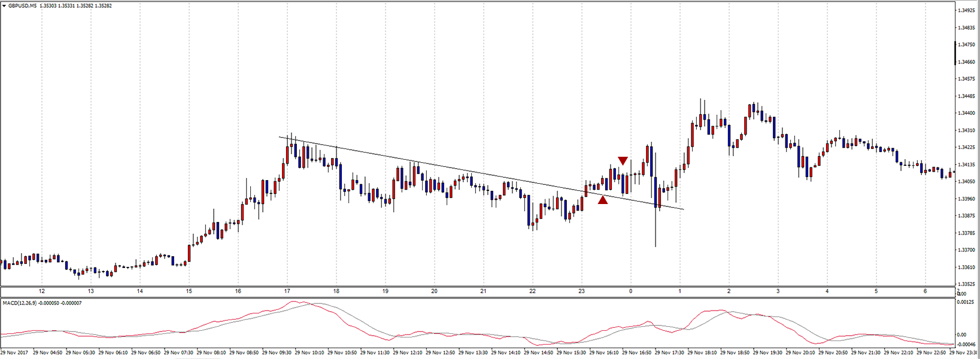Click price level 1.33525 on axis

(966, 284)
